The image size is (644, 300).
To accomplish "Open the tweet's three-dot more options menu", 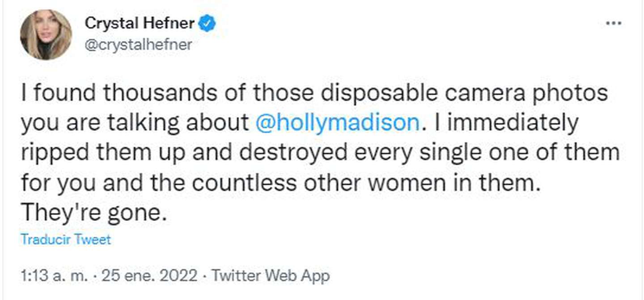I will point(613,23).
